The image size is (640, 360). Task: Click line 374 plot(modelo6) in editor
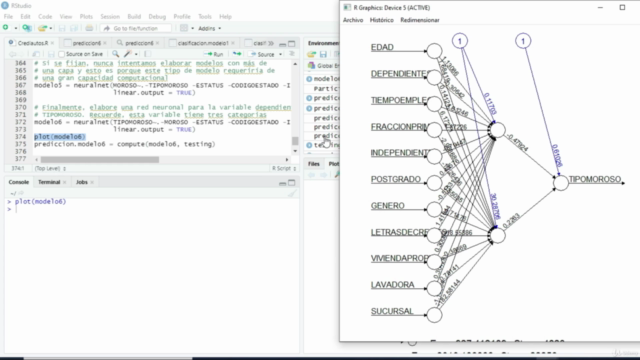[x=60, y=137]
